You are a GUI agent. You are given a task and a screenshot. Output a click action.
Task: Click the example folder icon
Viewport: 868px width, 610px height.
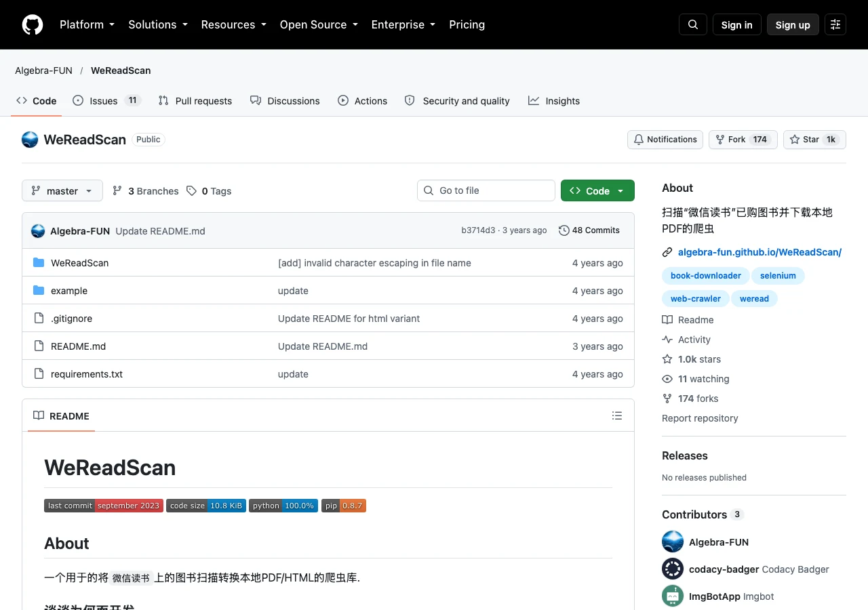coord(39,291)
